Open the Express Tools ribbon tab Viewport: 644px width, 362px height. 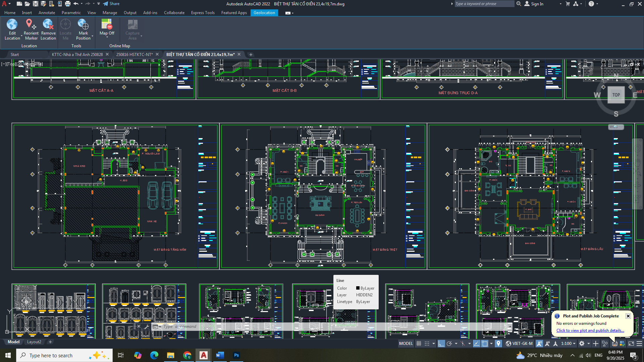(x=203, y=13)
